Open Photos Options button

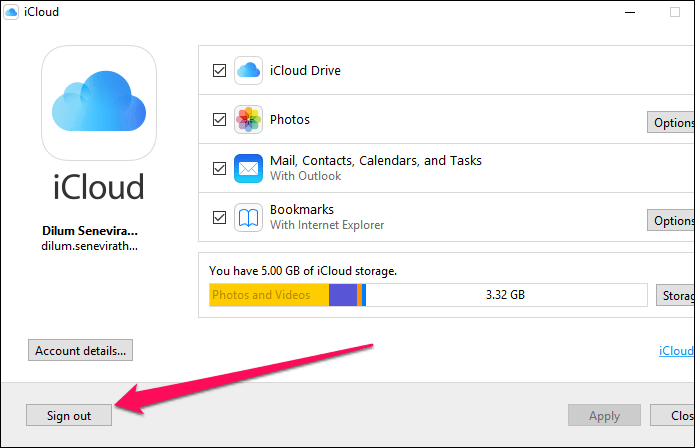(671, 122)
